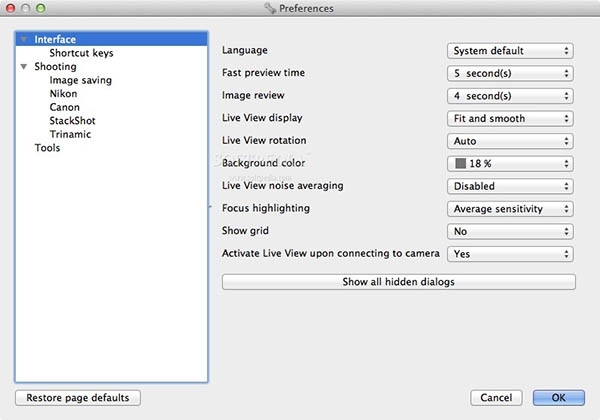Open the Tools preferences section

tap(47, 148)
